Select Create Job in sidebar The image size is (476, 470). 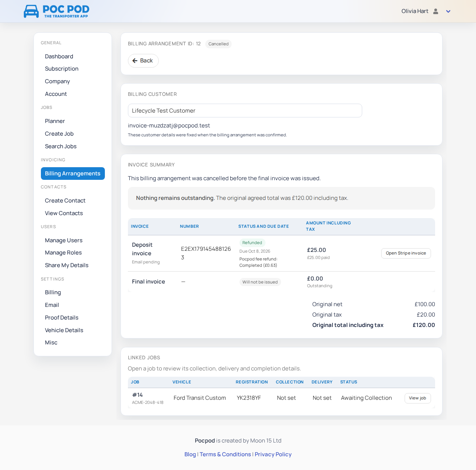[x=59, y=134]
